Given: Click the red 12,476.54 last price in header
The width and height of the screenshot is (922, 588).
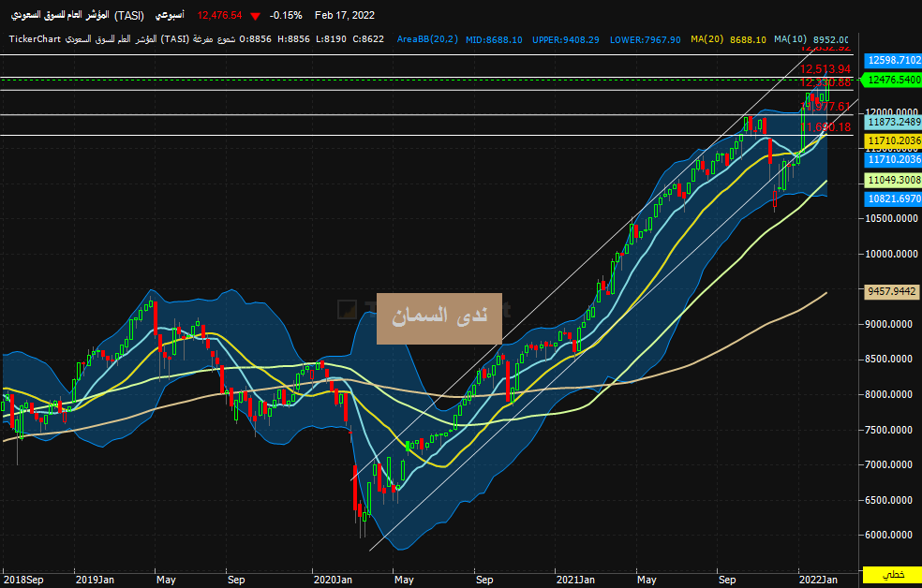Looking at the screenshot, I should (219, 15).
